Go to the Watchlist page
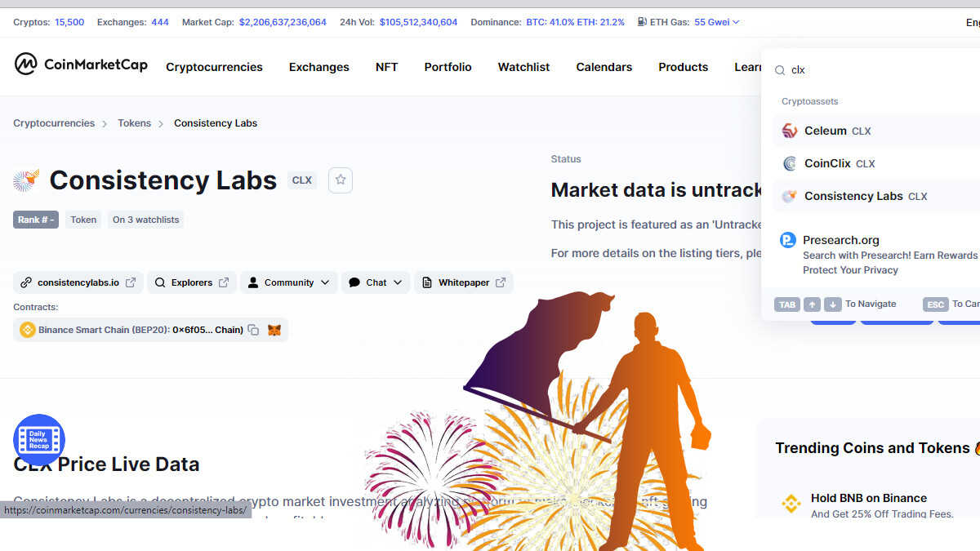 (x=524, y=67)
